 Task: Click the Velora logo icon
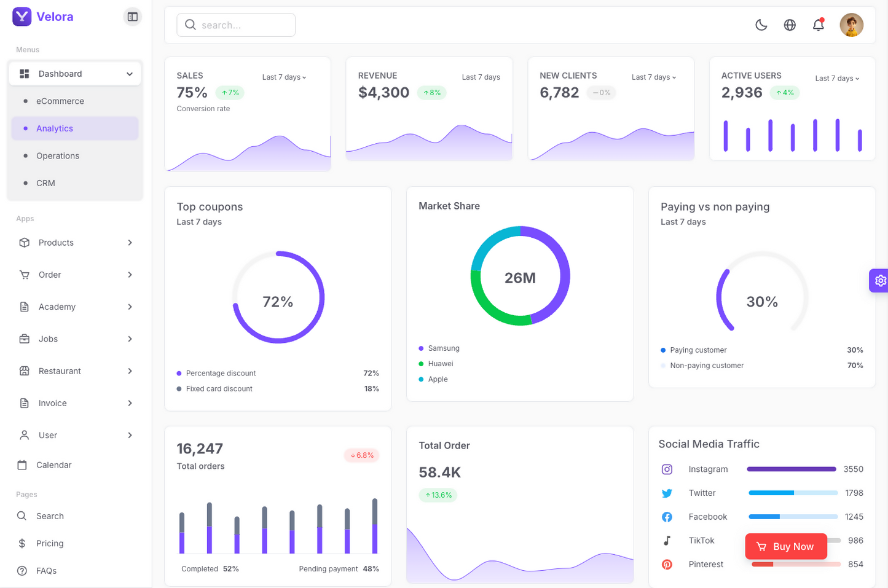[x=22, y=17]
